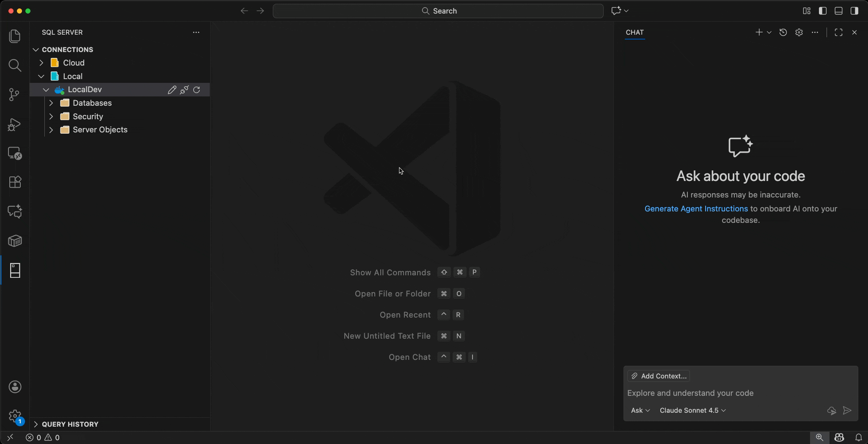Disconnect the LocalDev connection
The image size is (868, 444).
[184, 90]
